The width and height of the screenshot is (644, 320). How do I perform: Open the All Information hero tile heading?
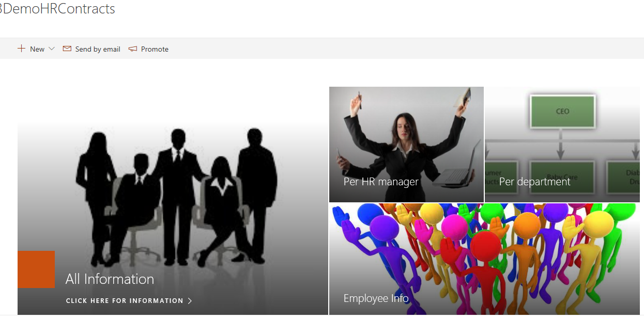[x=110, y=279]
